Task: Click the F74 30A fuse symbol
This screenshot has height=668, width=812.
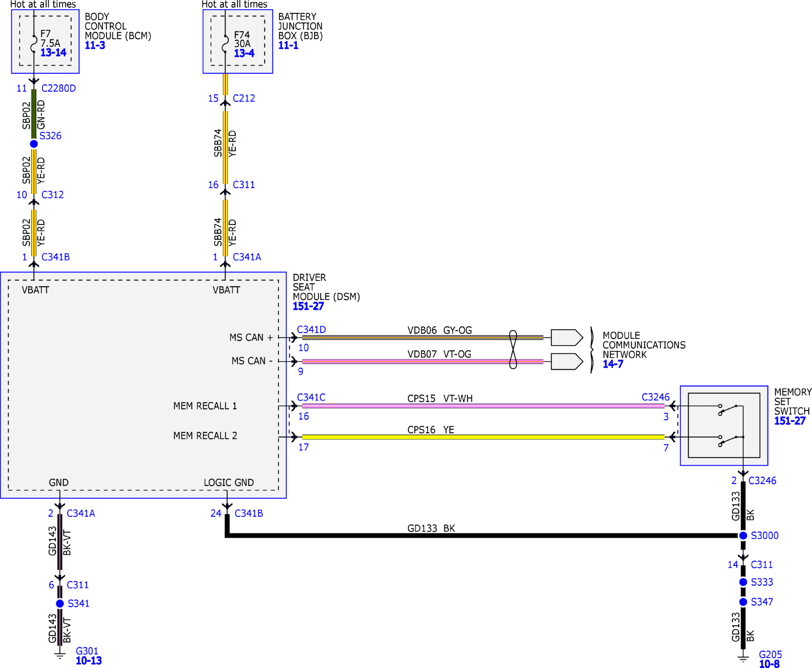Action: [225, 43]
